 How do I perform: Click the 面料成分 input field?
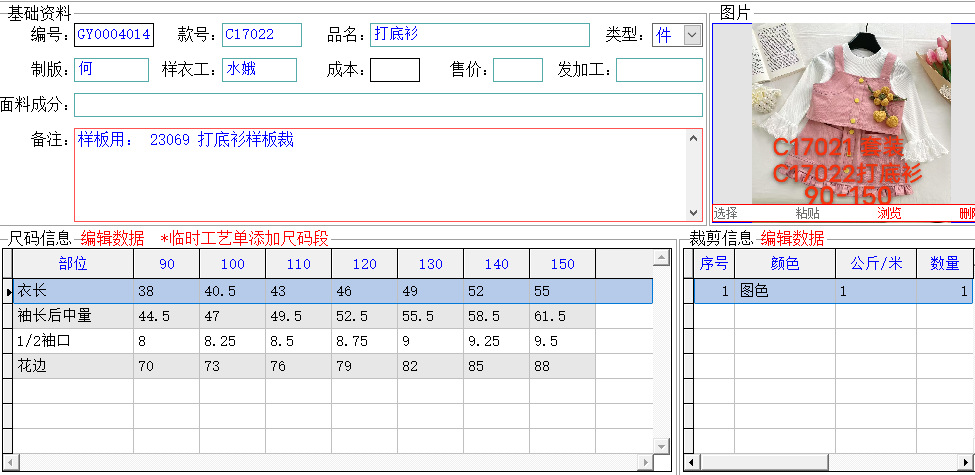point(388,105)
